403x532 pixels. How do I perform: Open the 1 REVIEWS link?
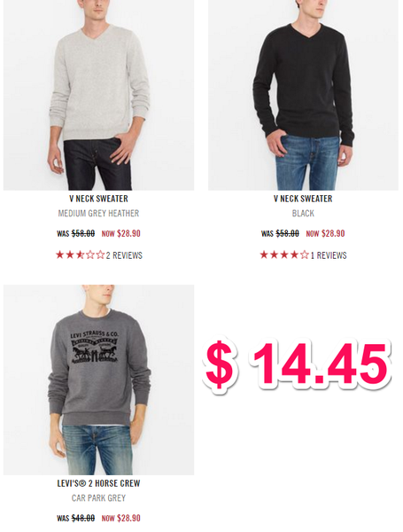[x=329, y=255]
